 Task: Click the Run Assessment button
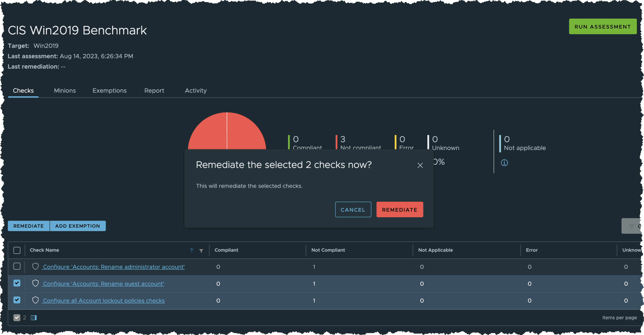603,26
